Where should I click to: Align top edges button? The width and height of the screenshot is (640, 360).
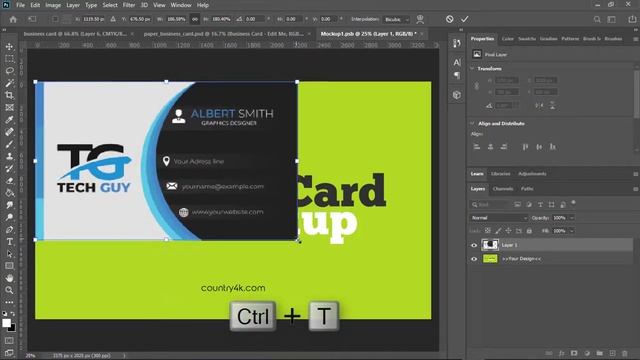525,147
